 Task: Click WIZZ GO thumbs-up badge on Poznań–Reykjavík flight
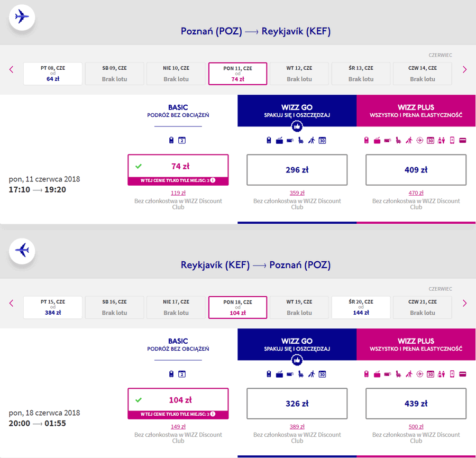(297, 126)
